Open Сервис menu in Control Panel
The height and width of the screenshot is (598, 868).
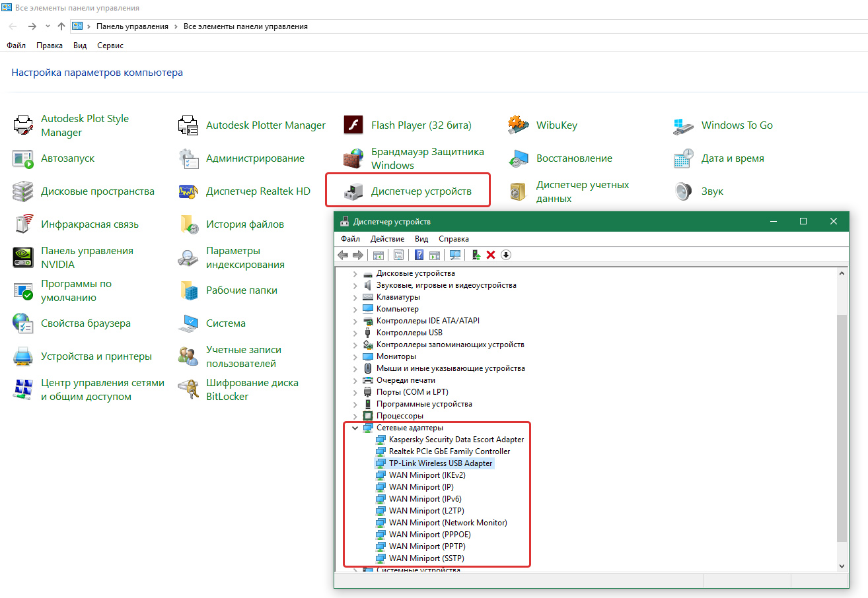[110, 46]
